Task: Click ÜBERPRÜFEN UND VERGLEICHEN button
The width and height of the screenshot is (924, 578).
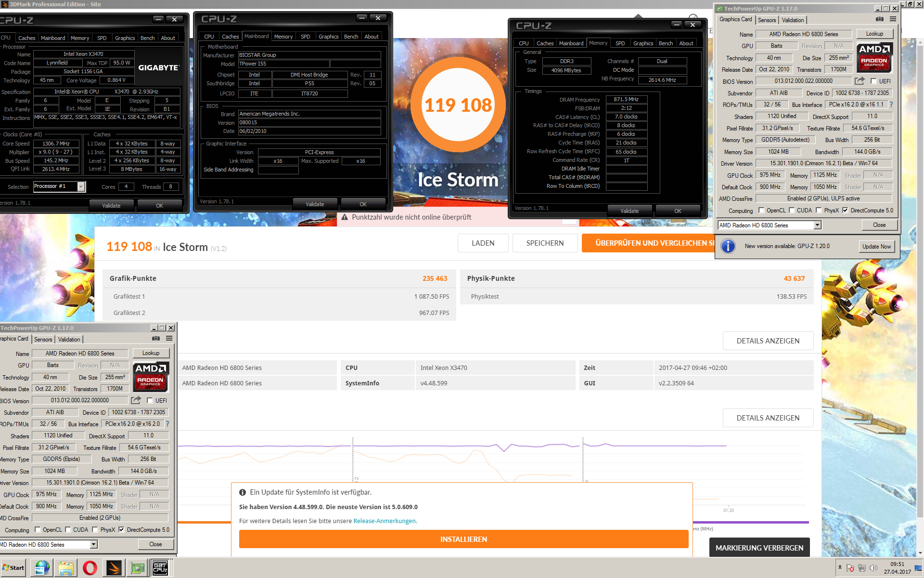Action: click(x=648, y=243)
